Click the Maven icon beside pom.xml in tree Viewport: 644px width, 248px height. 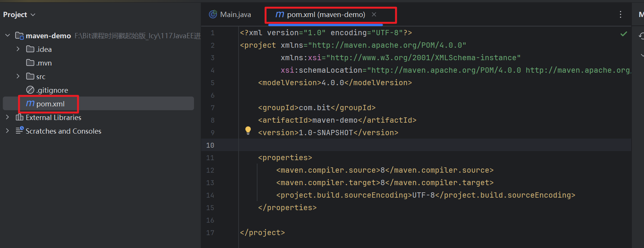point(30,103)
